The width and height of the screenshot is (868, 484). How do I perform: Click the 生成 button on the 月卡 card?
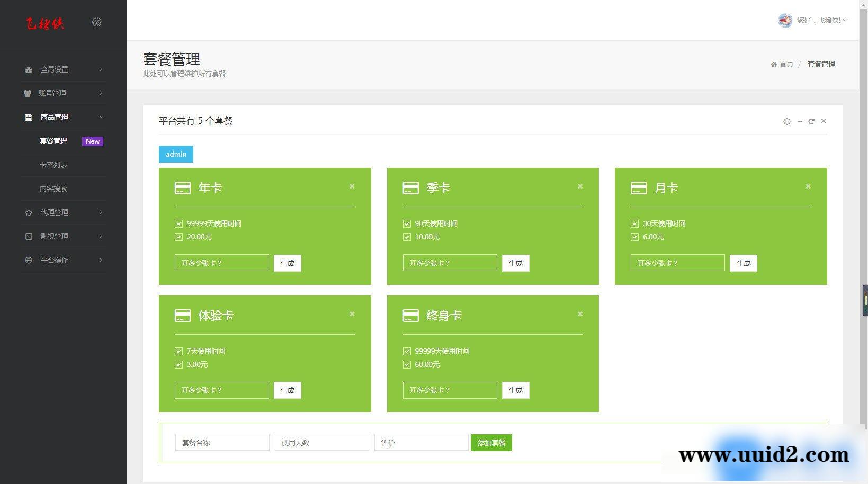tap(743, 263)
